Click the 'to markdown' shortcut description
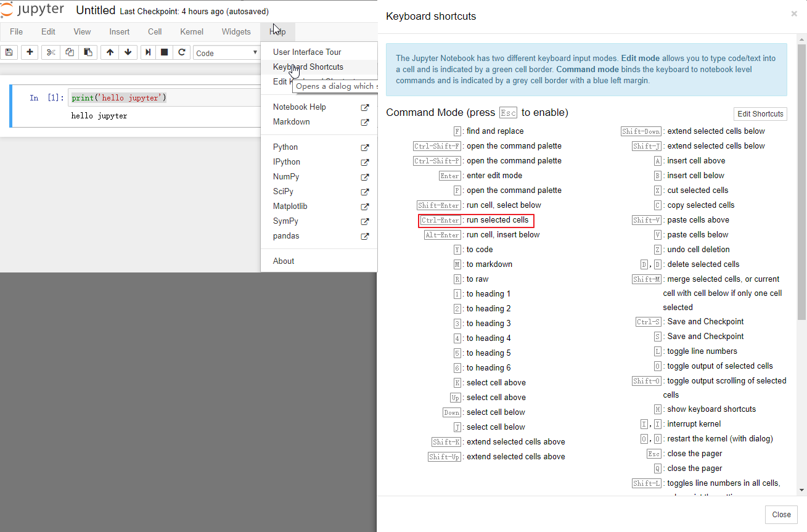The height and width of the screenshot is (532, 807). coord(490,264)
